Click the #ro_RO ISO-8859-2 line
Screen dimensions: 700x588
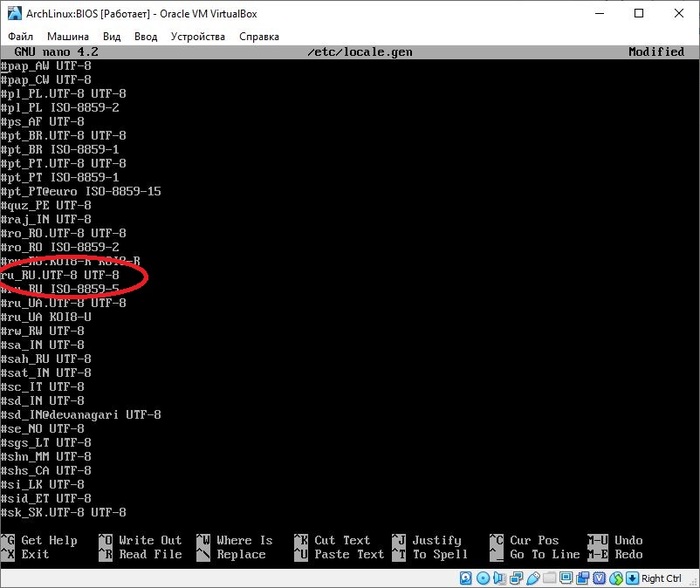(x=59, y=247)
